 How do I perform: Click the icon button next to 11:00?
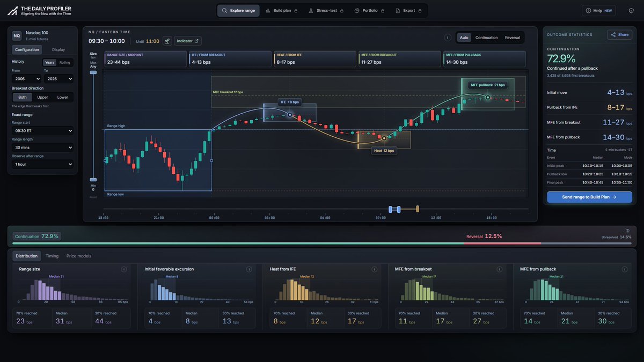point(167,41)
